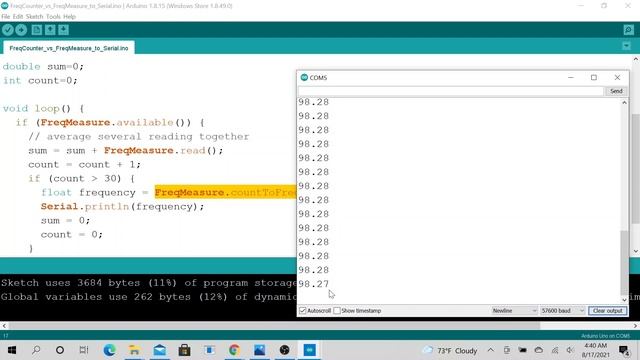Image resolution: width=640 pixels, height=360 pixels.
Task: Click the volume speaker tray icon
Action: click(571, 350)
